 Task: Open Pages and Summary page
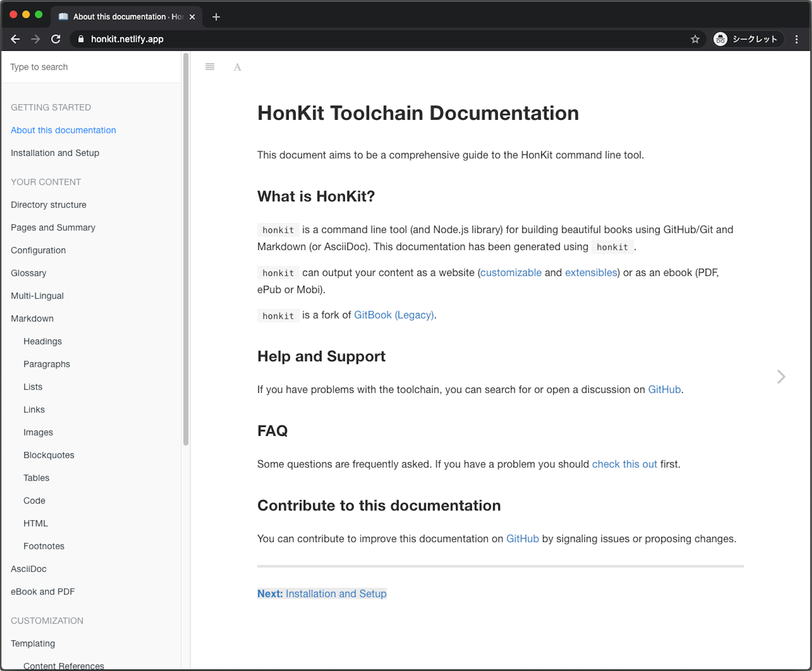point(53,228)
